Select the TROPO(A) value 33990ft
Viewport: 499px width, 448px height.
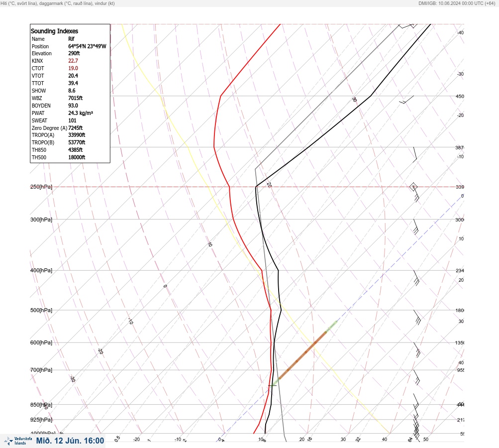tap(77, 135)
